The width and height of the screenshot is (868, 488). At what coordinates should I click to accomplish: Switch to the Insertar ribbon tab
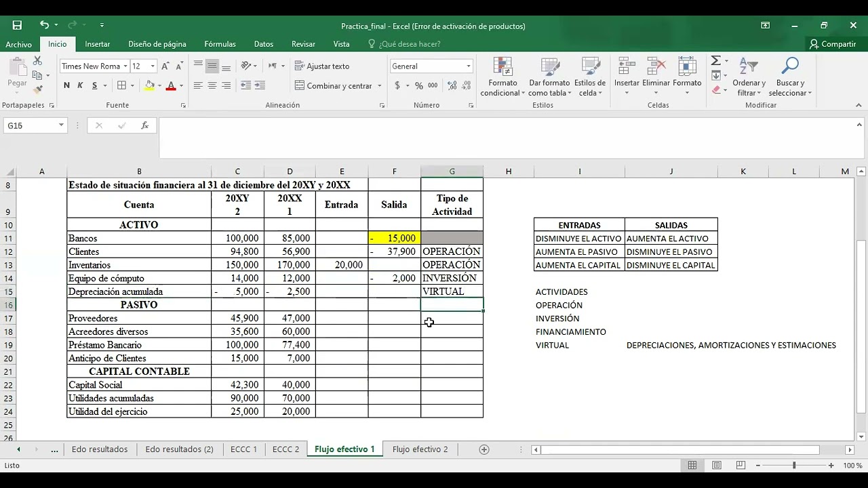(97, 44)
